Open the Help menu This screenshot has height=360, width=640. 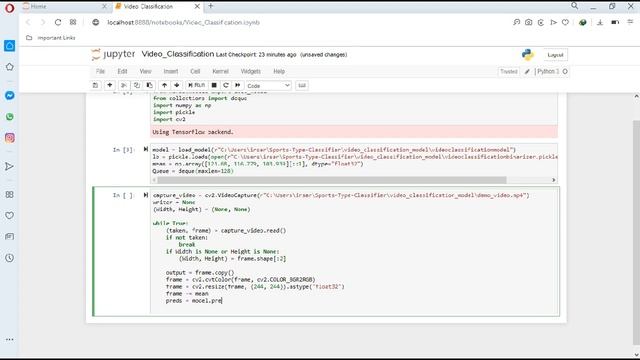(x=279, y=71)
